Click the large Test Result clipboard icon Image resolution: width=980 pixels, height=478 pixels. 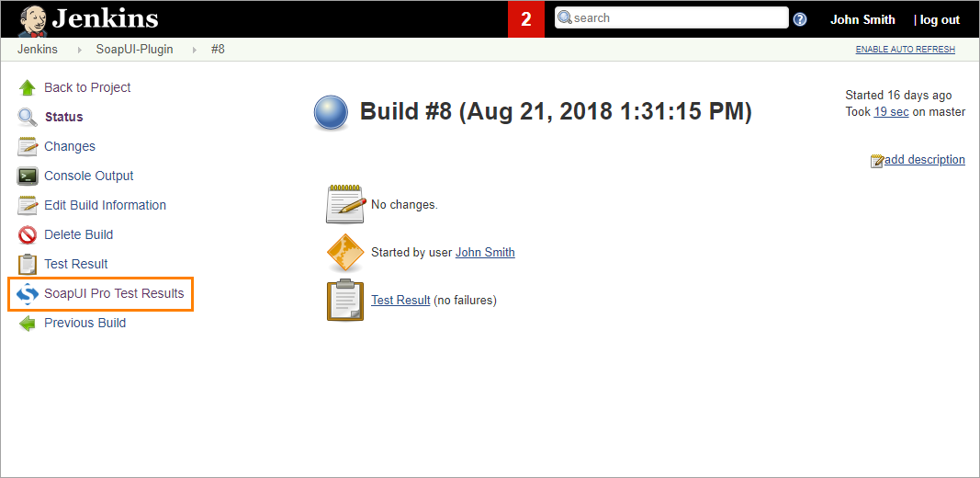coord(345,301)
